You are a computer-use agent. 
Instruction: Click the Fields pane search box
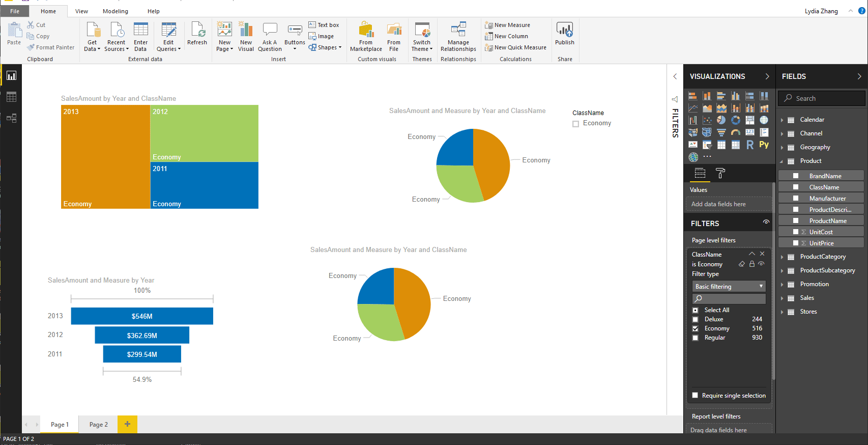[821, 98]
